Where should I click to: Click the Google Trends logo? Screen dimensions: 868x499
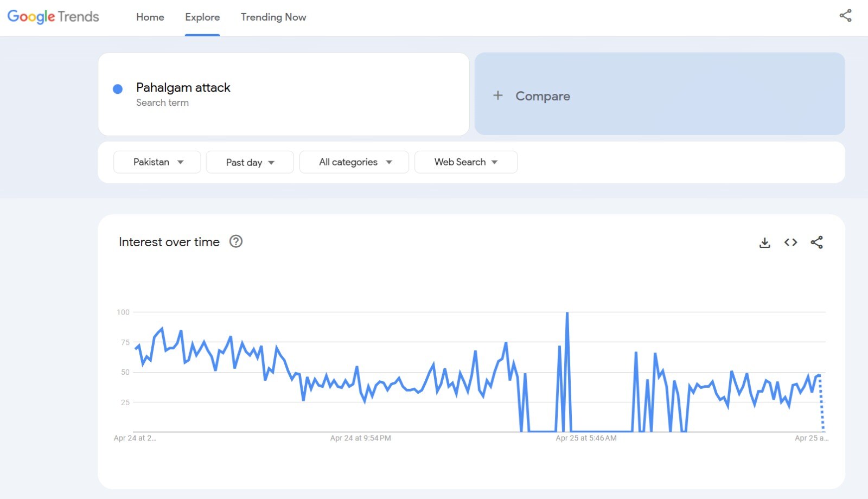point(53,17)
